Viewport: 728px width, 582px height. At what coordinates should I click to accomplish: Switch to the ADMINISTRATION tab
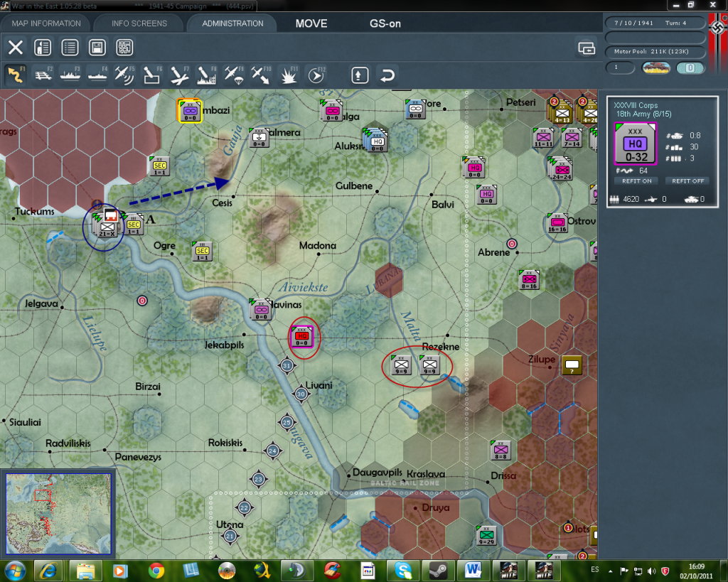pyautogui.click(x=232, y=23)
